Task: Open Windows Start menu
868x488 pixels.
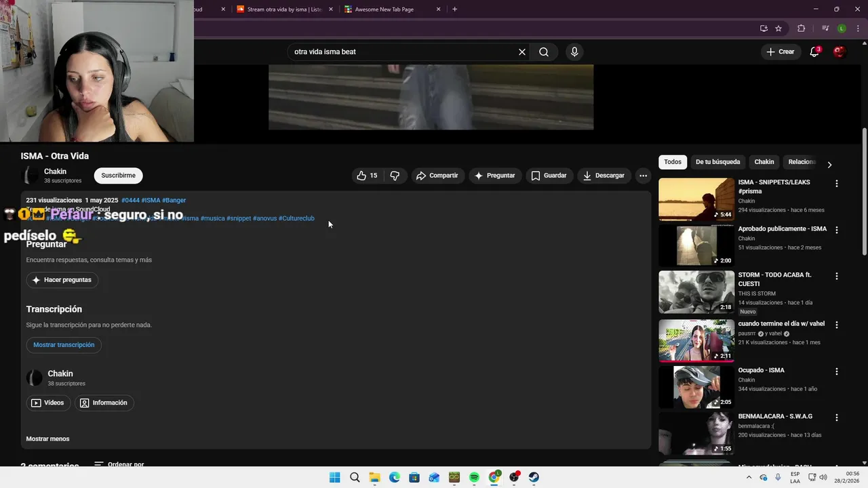Action: (x=335, y=478)
